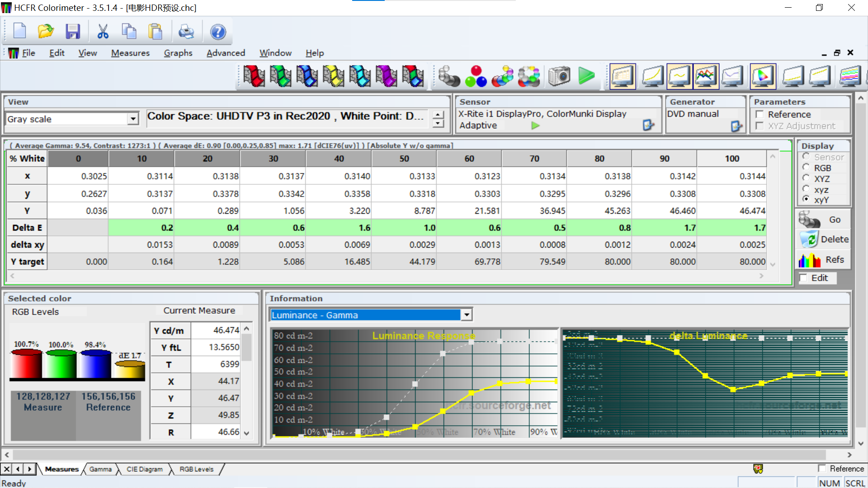
Task: Enable the Reference checkbox in Parameters
Action: (x=760, y=114)
